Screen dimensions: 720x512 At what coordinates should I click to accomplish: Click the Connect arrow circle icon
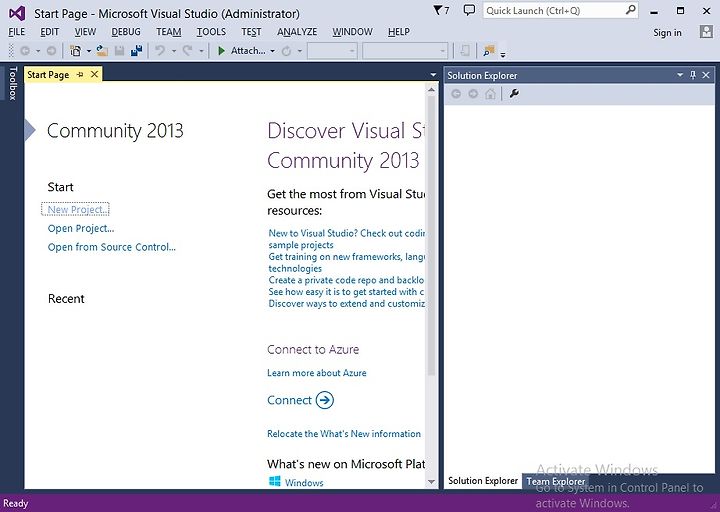[325, 400]
